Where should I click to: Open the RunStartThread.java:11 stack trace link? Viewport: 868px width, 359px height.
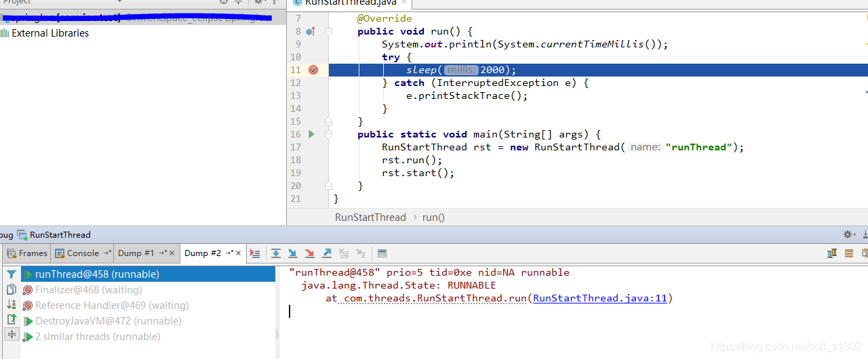pyautogui.click(x=600, y=298)
